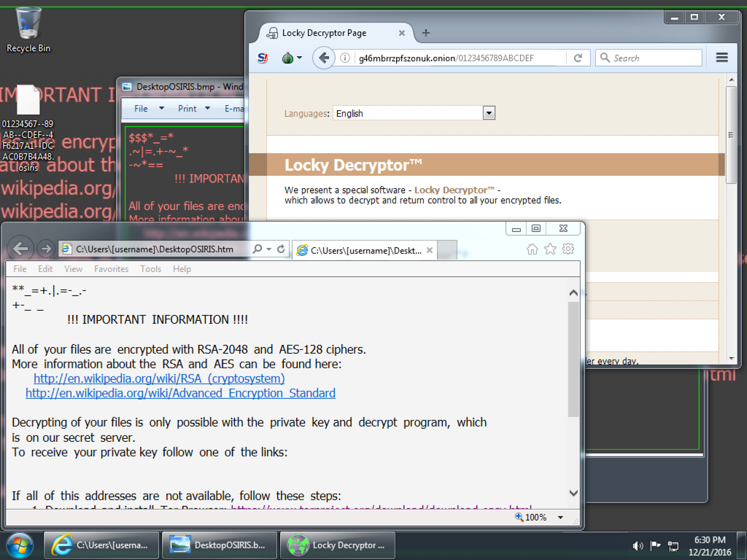Follow the Advanced Encryption Standard link
The width and height of the screenshot is (747, 560).
point(180,393)
